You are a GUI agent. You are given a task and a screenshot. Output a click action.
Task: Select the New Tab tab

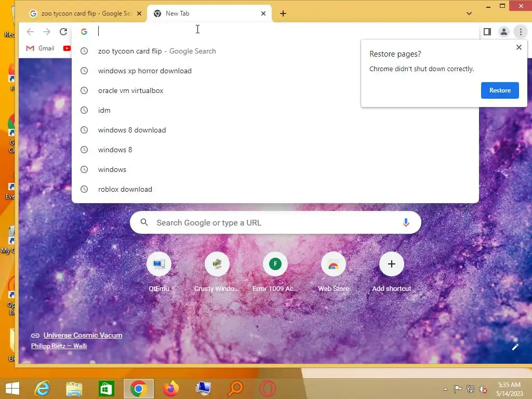[209, 14]
